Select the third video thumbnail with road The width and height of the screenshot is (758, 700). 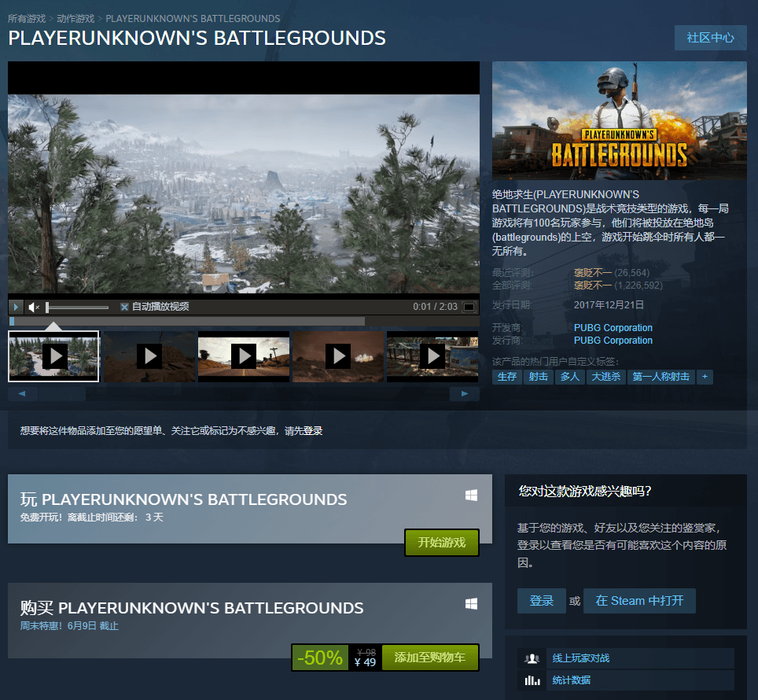click(243, 356)
